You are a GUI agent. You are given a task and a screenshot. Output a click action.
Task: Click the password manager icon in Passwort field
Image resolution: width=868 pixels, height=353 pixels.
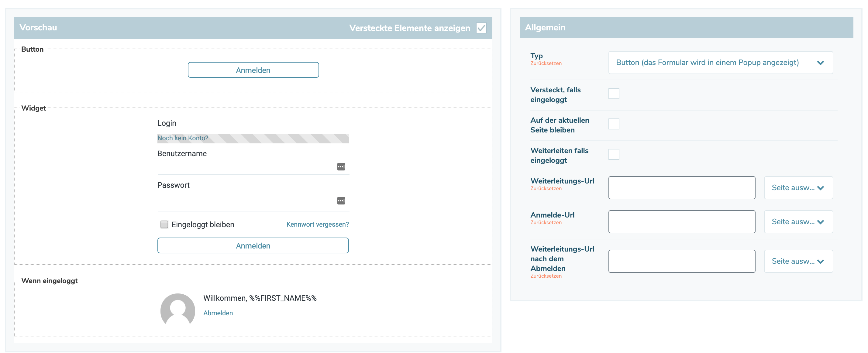pyautogui.click(x=341, y=201)
